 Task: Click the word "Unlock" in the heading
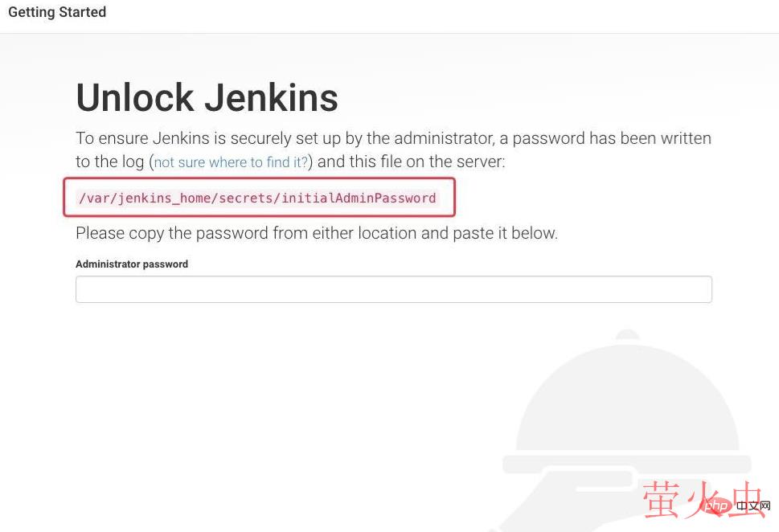pyautogui.click(x=135, y=98)
